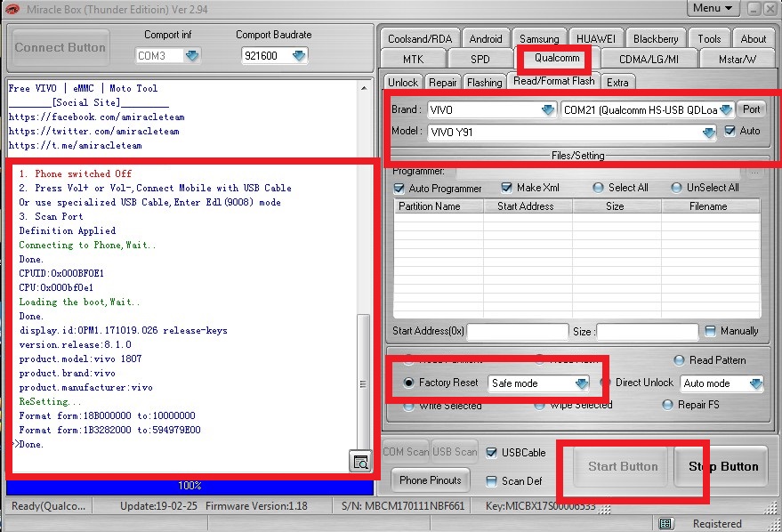This screenshot has height=532, width=782.
Task: Click the Connect Button
Action: pyautogui.click(x=60, y=47)
